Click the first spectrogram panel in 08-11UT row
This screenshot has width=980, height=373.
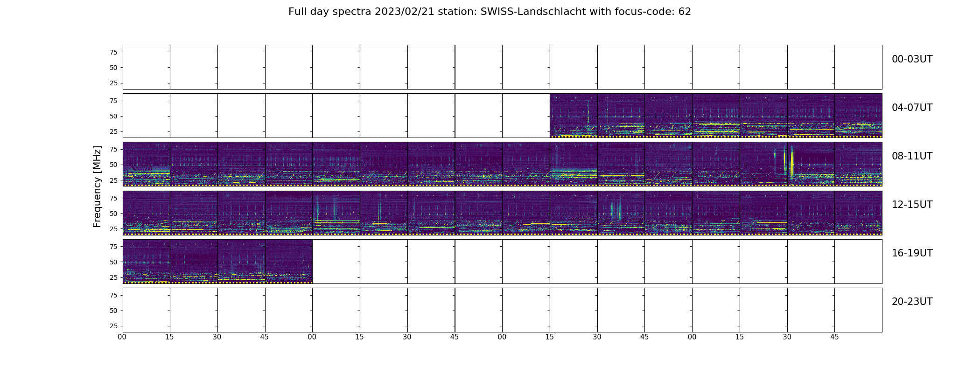146,164
